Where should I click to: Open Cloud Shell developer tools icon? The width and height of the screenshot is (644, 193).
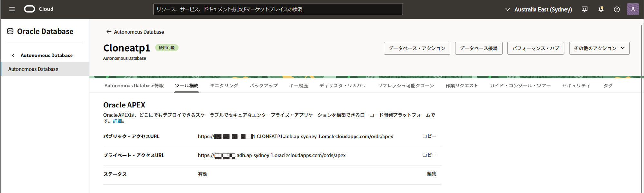[584, 9]
